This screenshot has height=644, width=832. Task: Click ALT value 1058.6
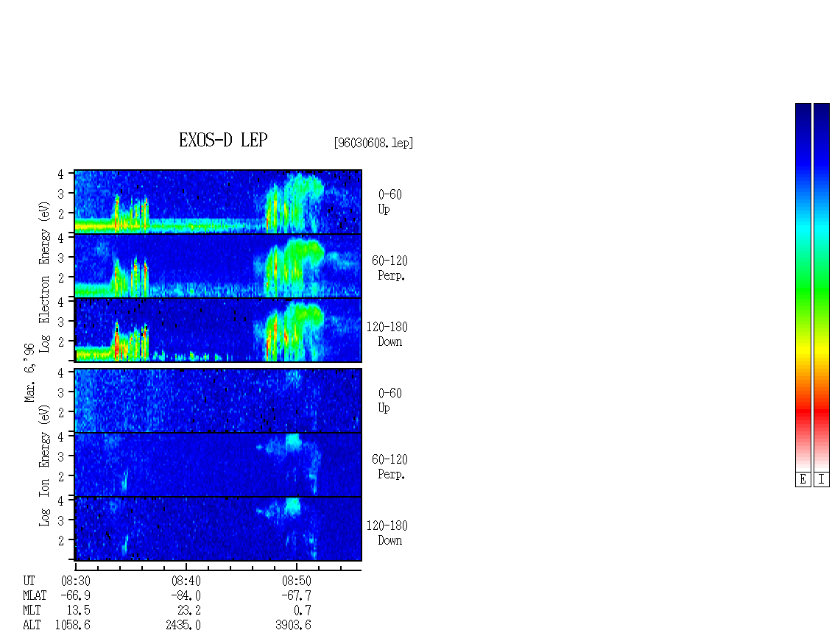click(x=73, y=626)
